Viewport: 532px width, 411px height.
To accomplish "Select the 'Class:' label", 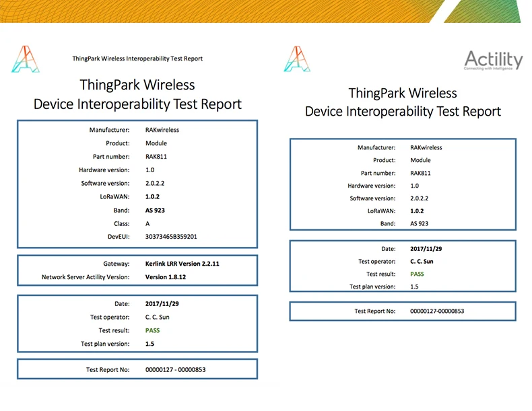I will pyautogui.click(x=122, y=223).
